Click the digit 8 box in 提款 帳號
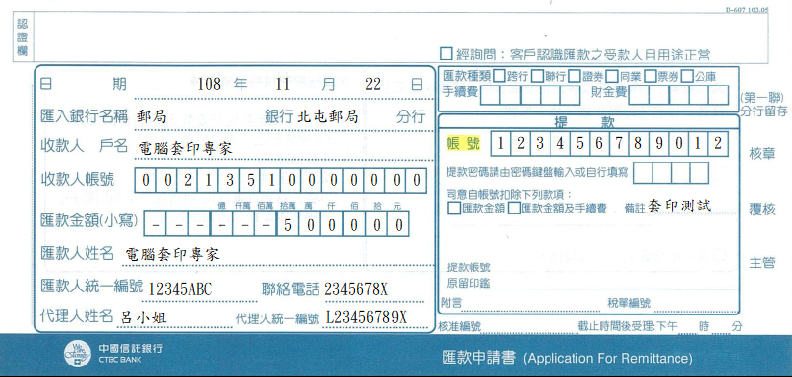Viewport: 792px width, 377px height. pyautogui.click(x=638, y=144)
